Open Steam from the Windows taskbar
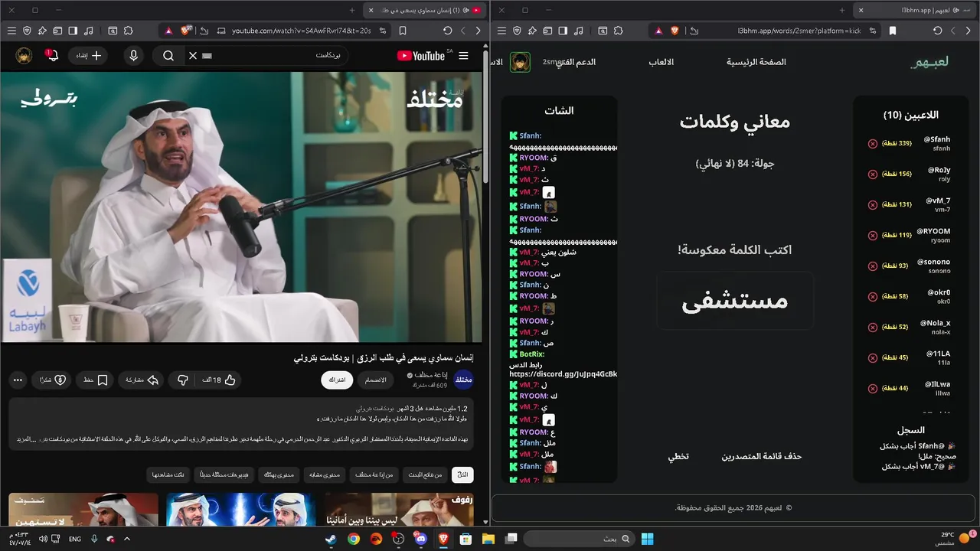980x551 pixels. click(x=331, y=539)
